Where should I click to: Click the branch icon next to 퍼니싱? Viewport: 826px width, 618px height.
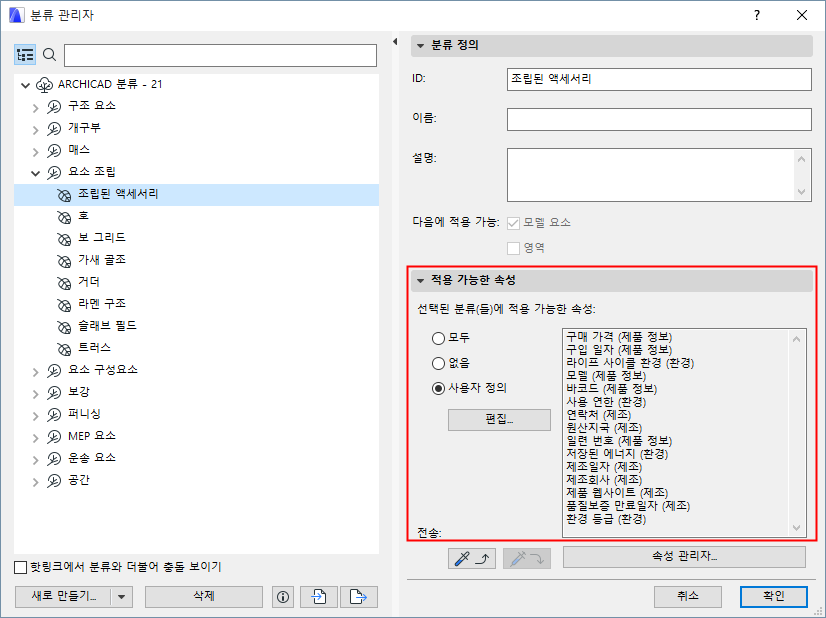pyautogui.click(x=54, y=415)
